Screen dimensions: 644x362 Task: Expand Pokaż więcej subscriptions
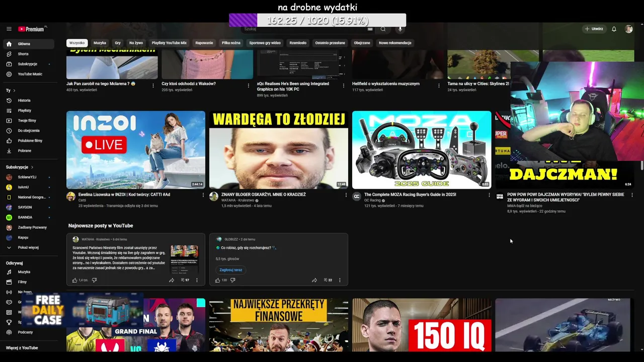coord(28,247)
